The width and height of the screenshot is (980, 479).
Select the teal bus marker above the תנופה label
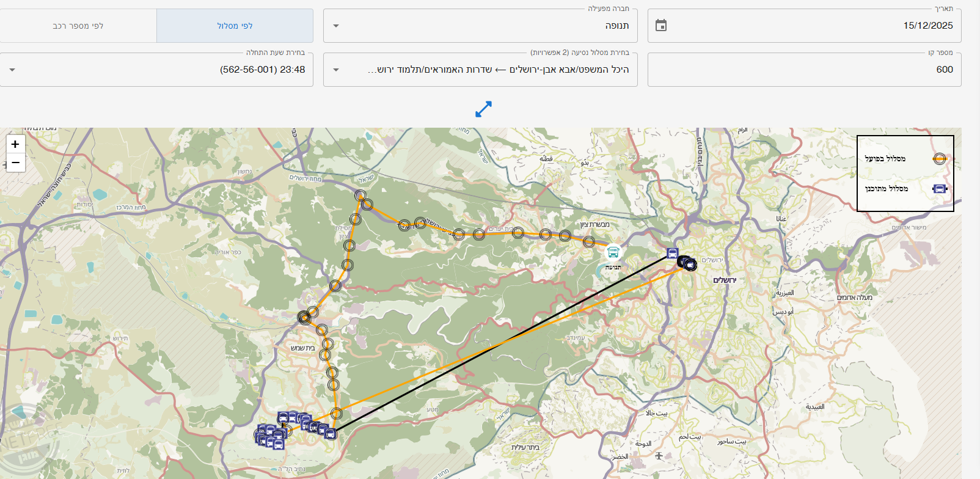click(x=613, y=252)
